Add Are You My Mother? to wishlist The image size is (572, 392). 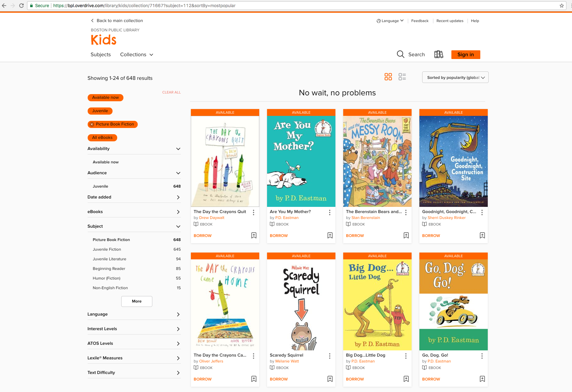pos(330,235)
